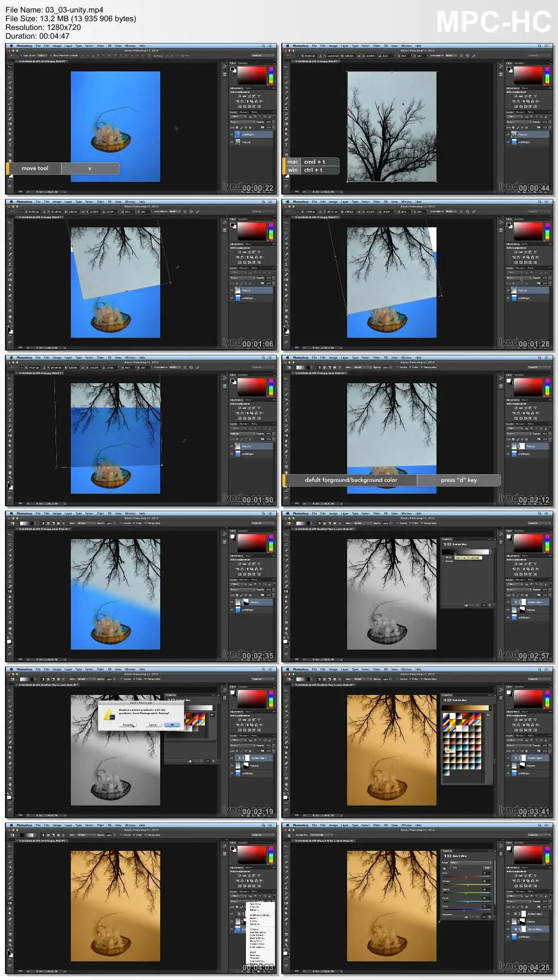This screenshot has width=558, height=980.
Task: Select Clone Stamp tool in the 00:03:41 frame
Action: (286, 732)
